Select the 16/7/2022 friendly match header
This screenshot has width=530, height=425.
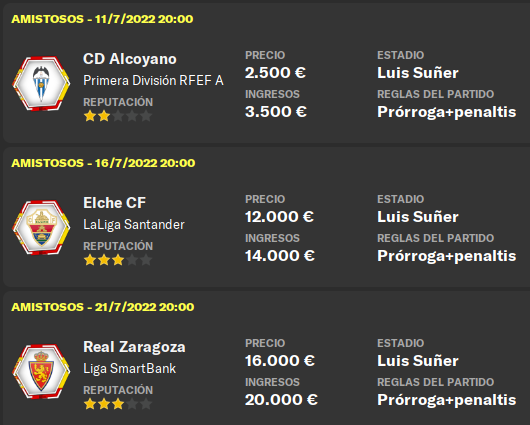[x=103, y=163]
